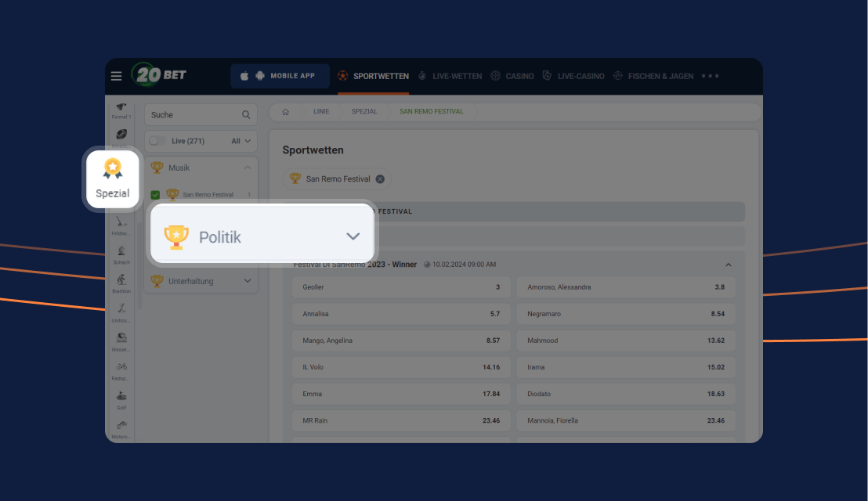Click the search magnifier icon
Image resolution: width=868 pixels, height=501 pixels.
point(246,115)
